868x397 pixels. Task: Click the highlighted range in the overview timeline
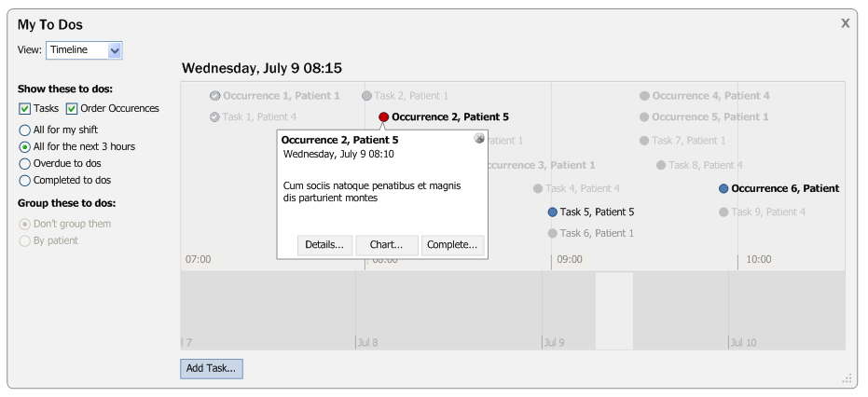614,311
